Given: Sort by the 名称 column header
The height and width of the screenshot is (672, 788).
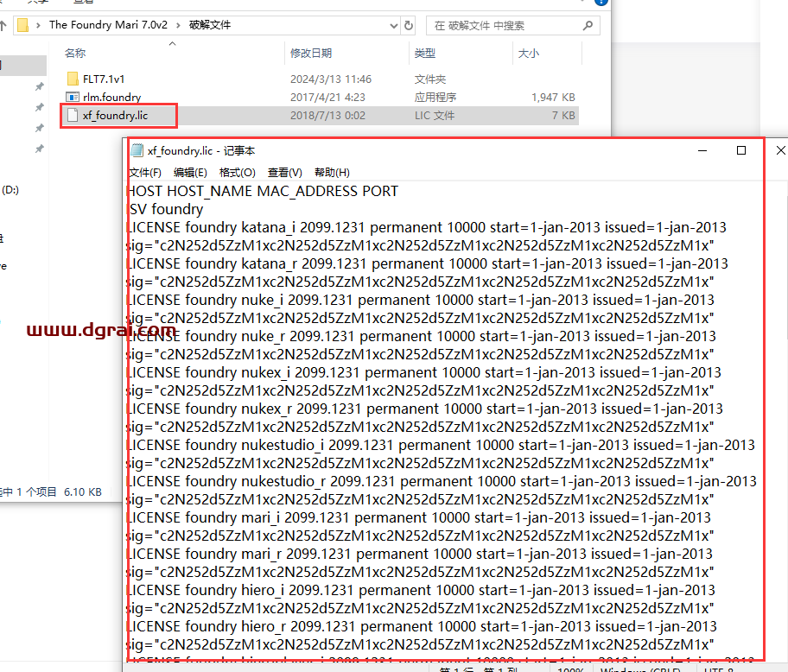Looking at the screenshot, I should [x=75, y=54].
